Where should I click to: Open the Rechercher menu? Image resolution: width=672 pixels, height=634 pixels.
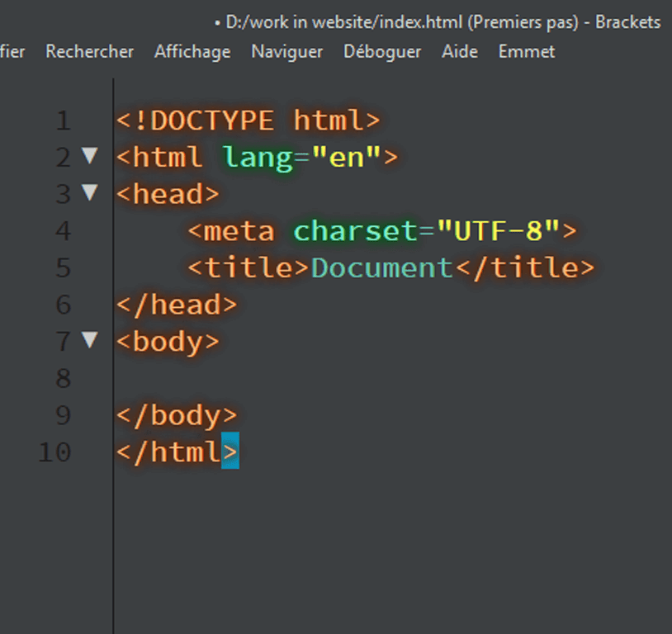tap(89, 51)
